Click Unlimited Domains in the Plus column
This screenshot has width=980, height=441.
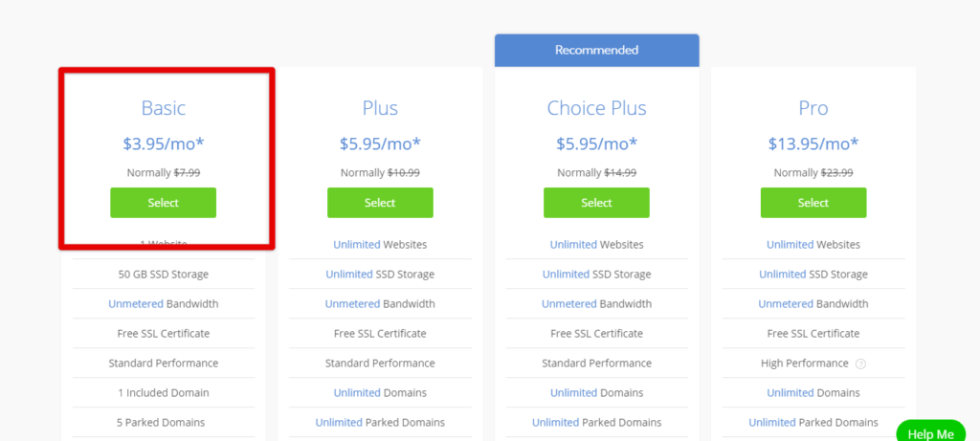pyautogui.click(x=380, y=393)
